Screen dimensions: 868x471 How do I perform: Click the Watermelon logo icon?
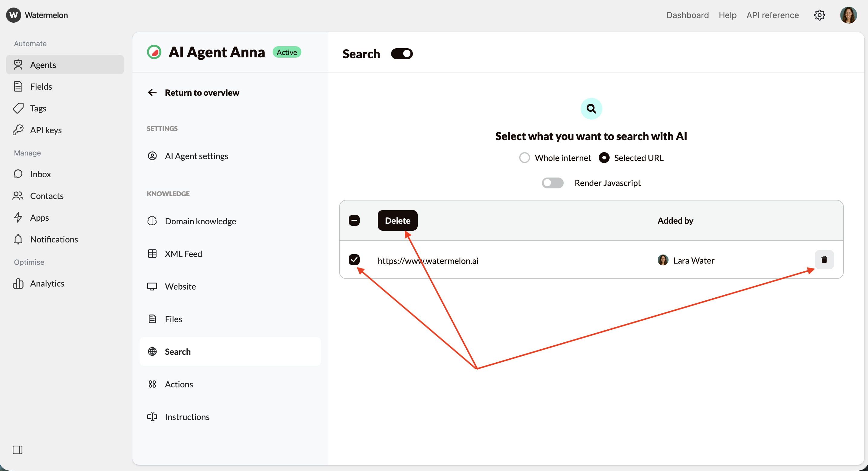click(14, 15)
